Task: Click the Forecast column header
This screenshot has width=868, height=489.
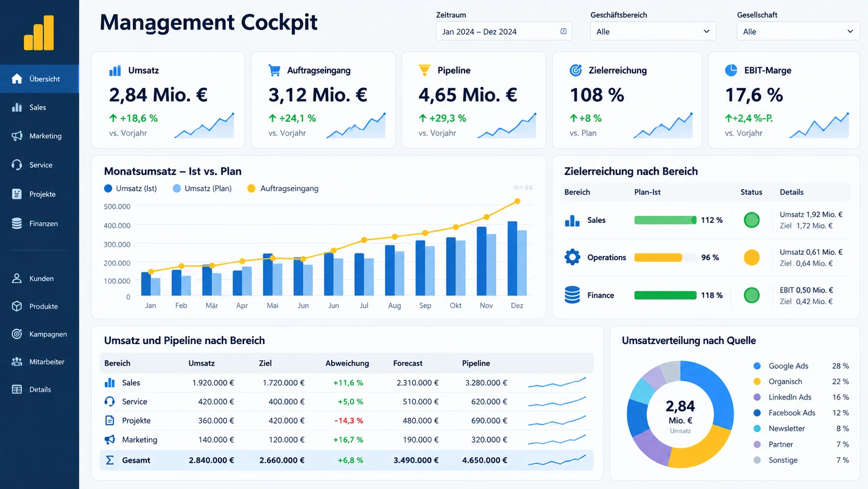Action: (x=408, y=363)
